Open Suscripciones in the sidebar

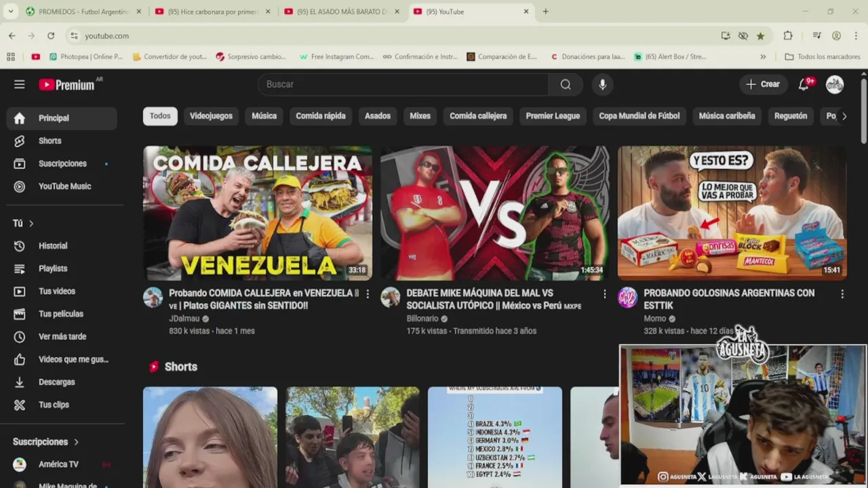pyautogui.click(x=62, y=163)
